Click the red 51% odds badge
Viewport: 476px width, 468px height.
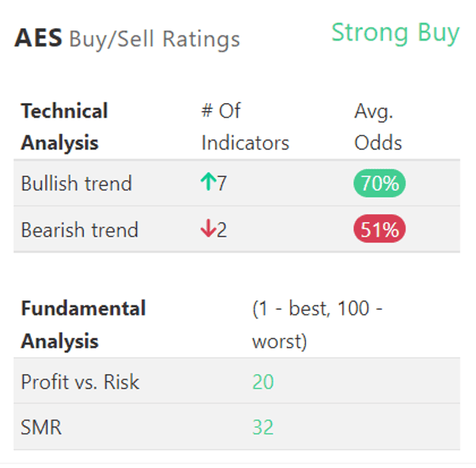pyautogui.click(x=379, y=230)
